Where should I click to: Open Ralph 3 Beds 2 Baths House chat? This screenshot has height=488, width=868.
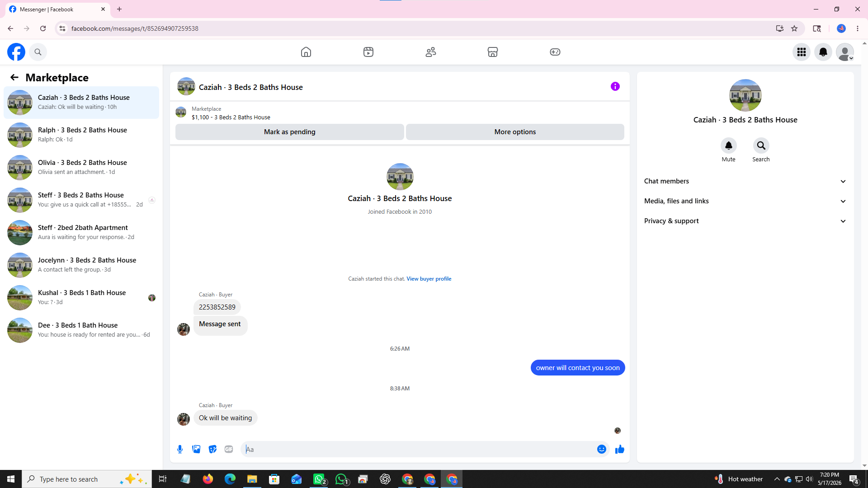pyautogui.click(x=81, y=135)
